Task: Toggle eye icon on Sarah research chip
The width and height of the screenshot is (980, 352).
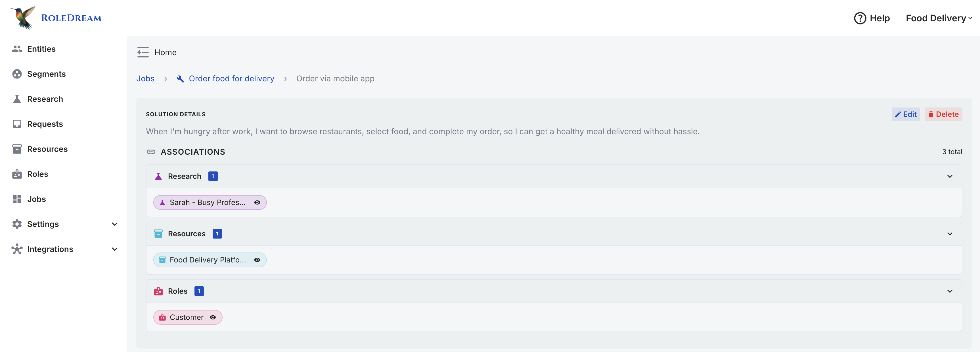Action: (257, 203)
